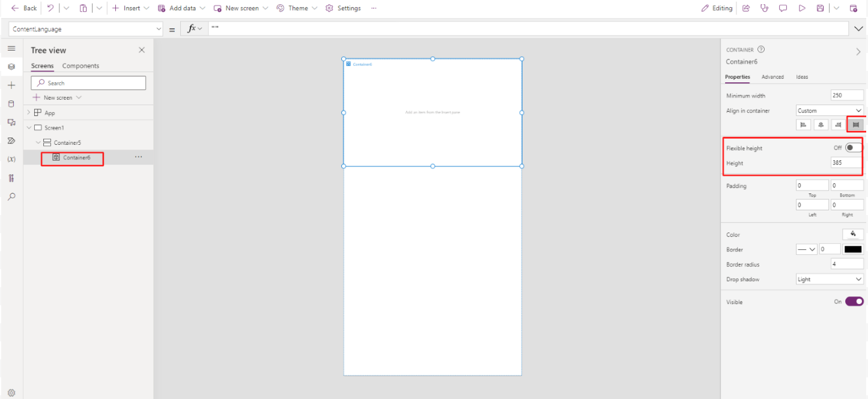868x399 pixels.
Task: Collapse the Screen1 tree node
Action: (x=29, y=128)
